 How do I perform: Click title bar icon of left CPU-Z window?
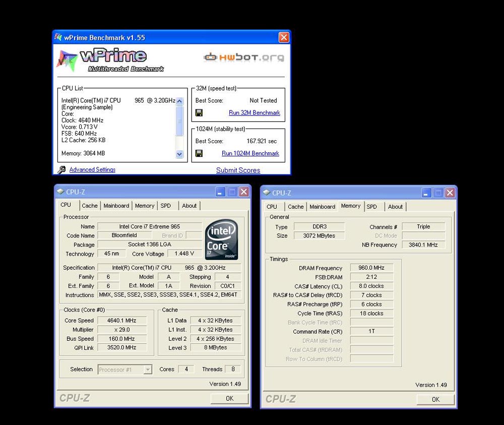pos(61,192)
